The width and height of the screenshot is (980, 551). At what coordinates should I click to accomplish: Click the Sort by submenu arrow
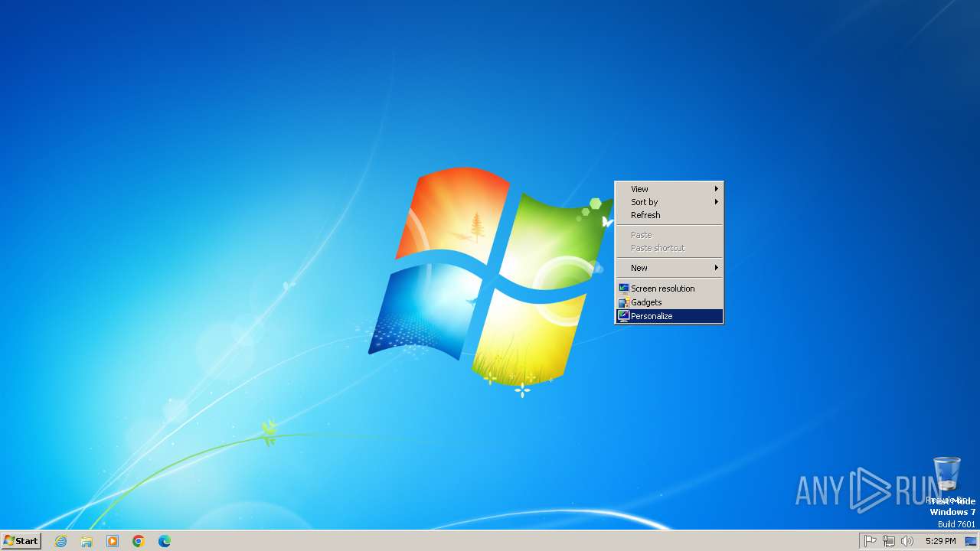pyautogui.click(x=717, y=202)
